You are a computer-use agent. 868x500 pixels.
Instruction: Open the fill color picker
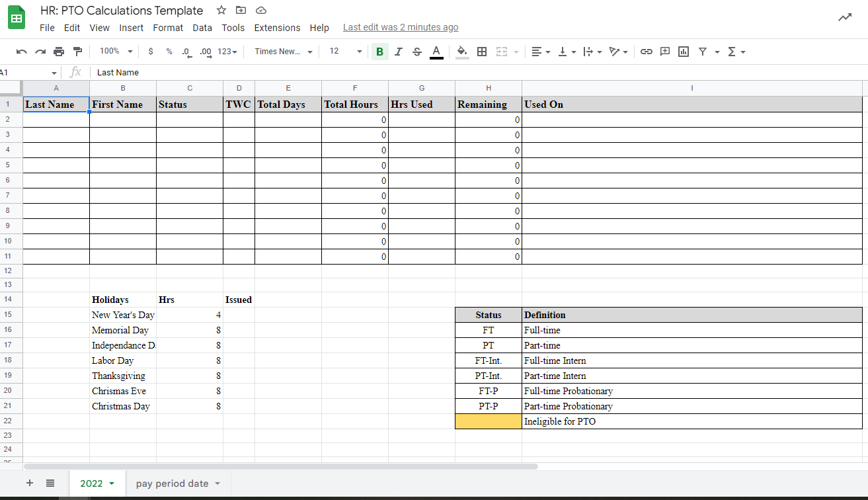(462, 52)
